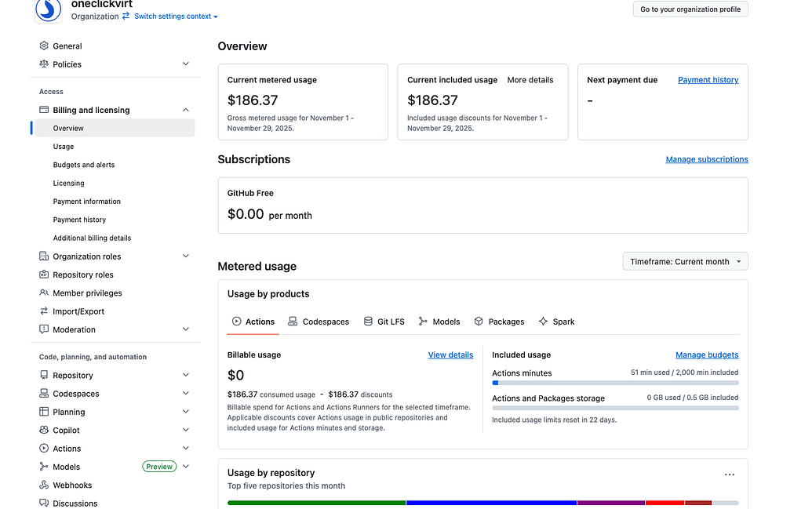
Task: Click the Member privileges people icon
Action: pos(44,293)
